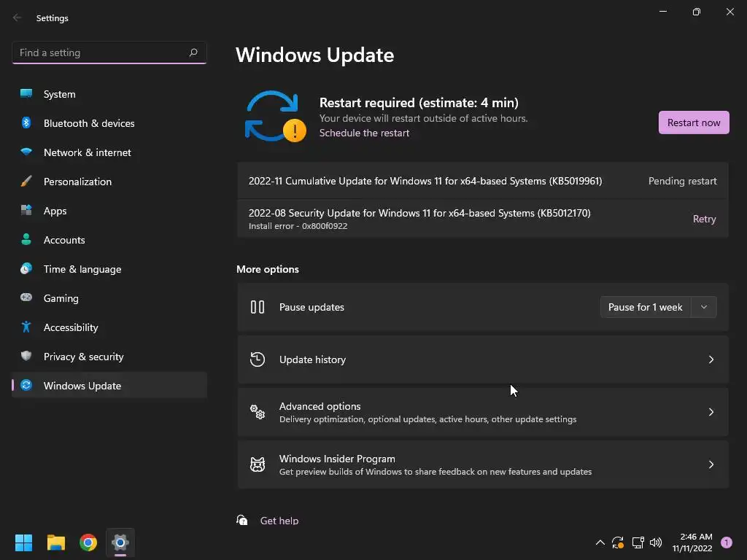The height and width of the screenshot is (560, 747).
Task: Click the Time & language clock icon
Action: coord(26,268)
